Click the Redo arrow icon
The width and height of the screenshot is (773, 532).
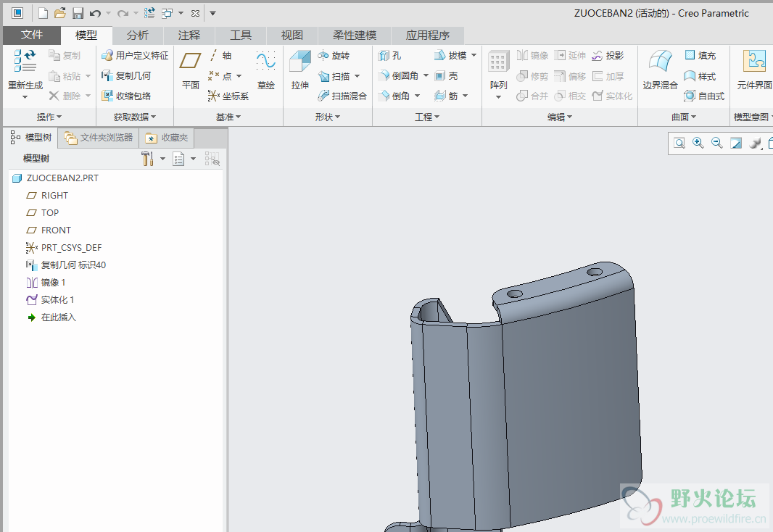click(x=123, y=13)
